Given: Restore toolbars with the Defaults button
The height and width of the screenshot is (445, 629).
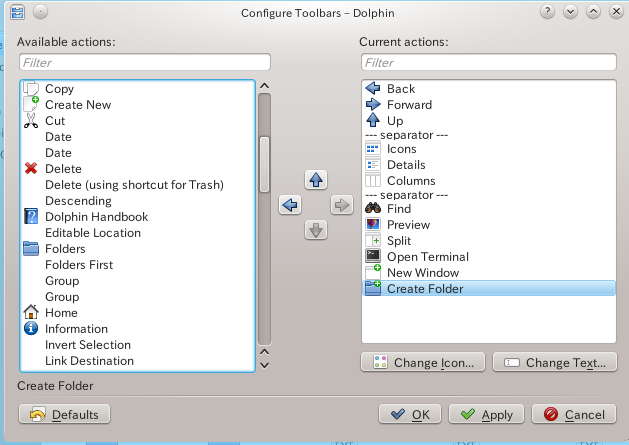Looking at the screenshot, I should tap(64, 414).
